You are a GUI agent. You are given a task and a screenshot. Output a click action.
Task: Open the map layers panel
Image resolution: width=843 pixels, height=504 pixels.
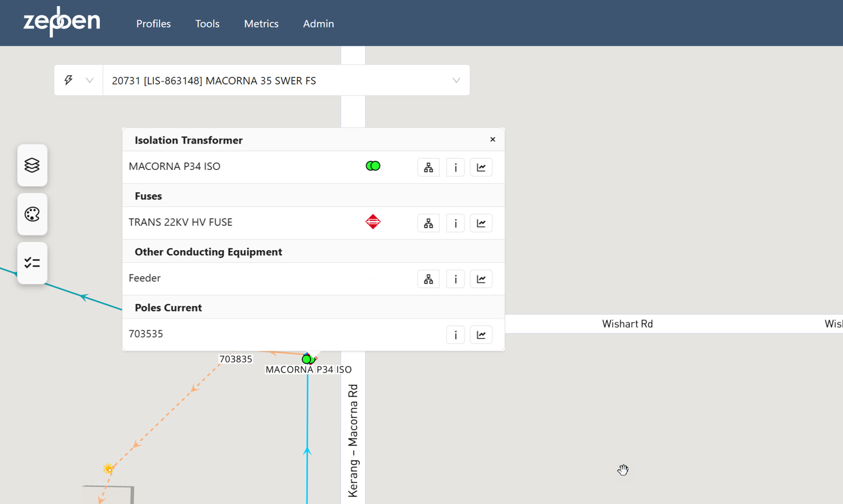coord(32,165)
